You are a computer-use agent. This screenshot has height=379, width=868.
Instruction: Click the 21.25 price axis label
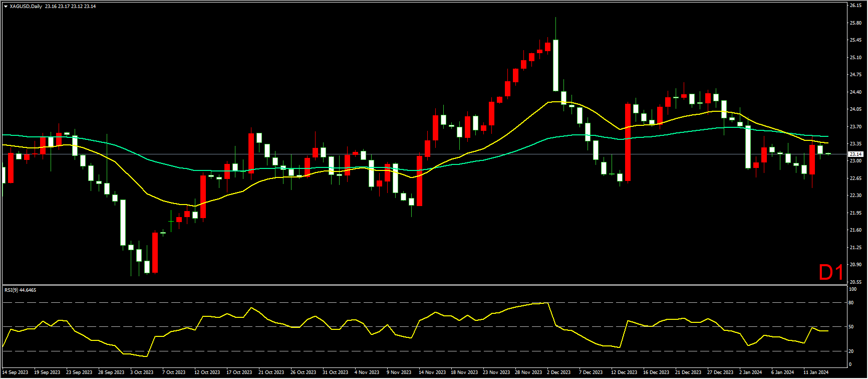(855, 248)
